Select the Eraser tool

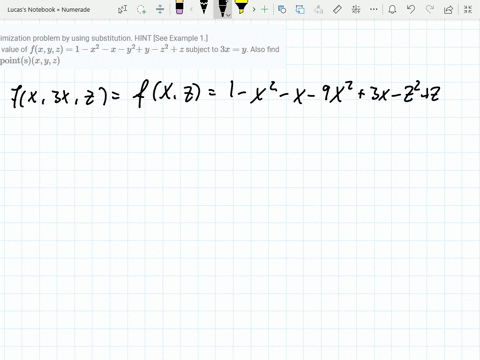pos(179,7)
